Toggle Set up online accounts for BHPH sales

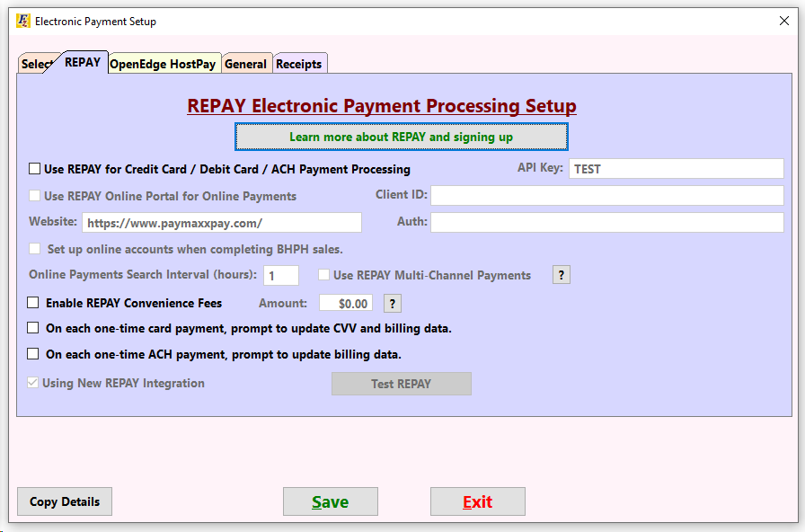[34, 249]
